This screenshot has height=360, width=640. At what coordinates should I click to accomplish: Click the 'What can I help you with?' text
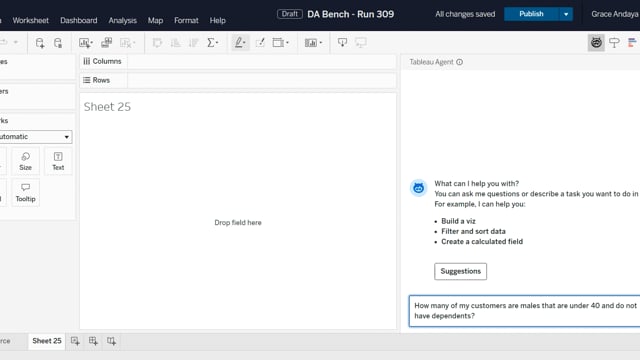click(477, 184)
